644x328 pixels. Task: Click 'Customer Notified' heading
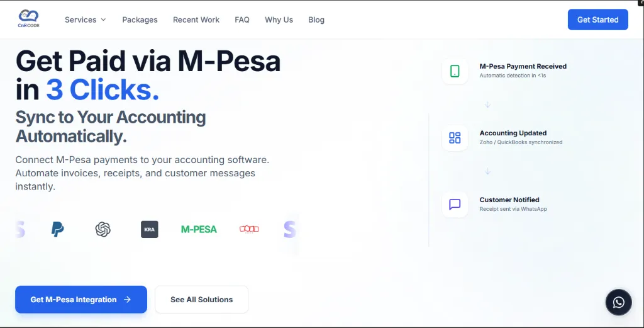509,200
